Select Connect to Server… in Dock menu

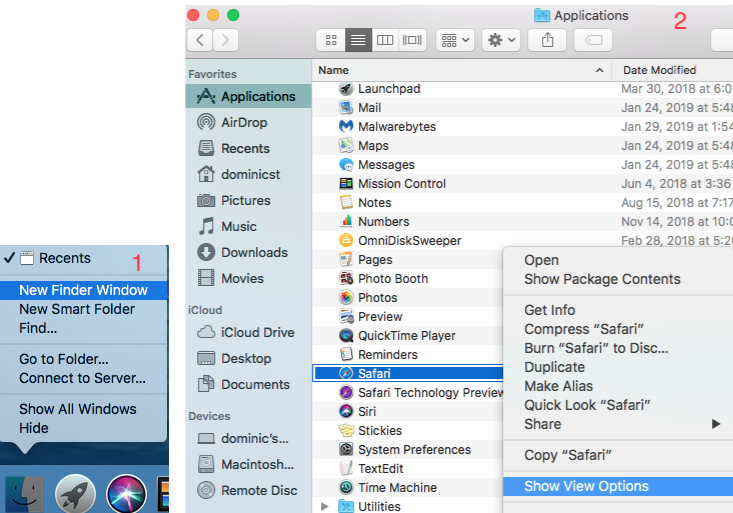click(x=84, y=378)
